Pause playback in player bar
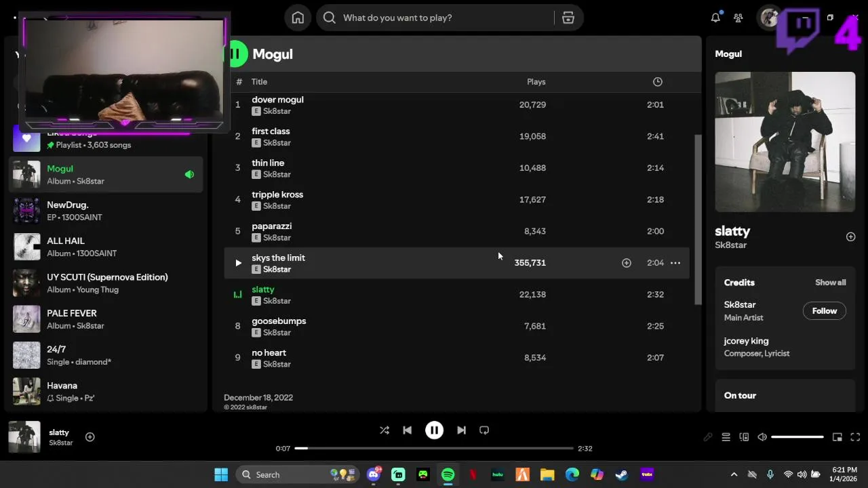The image size is (868, 488). [434, 430]
